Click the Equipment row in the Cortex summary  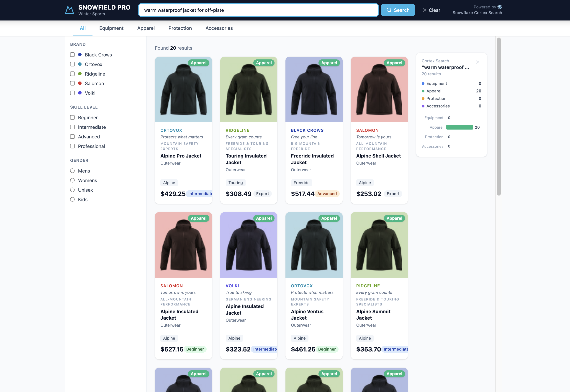[451, 84]
